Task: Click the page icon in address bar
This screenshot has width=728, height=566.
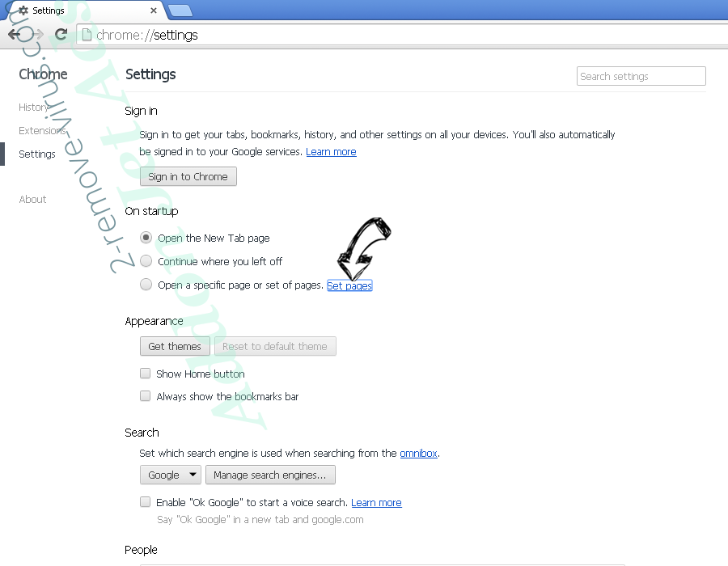Action: (86, 35)
